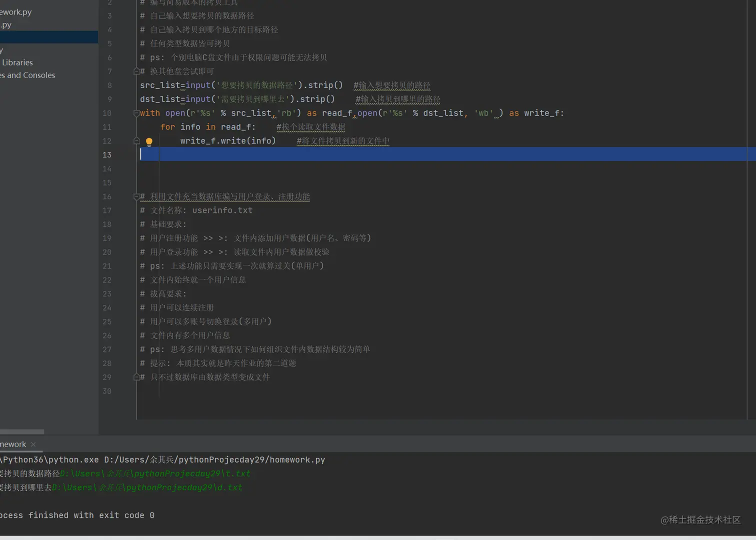The image size is (756, 540).
Task: Click line number 10 in the gutter
Action: pyautogui.click(x=107, y=113)
